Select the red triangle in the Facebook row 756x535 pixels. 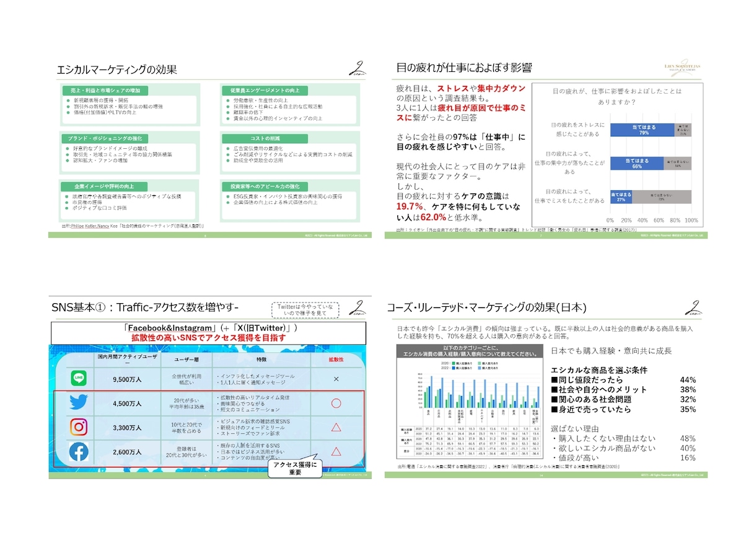point(336,451)
